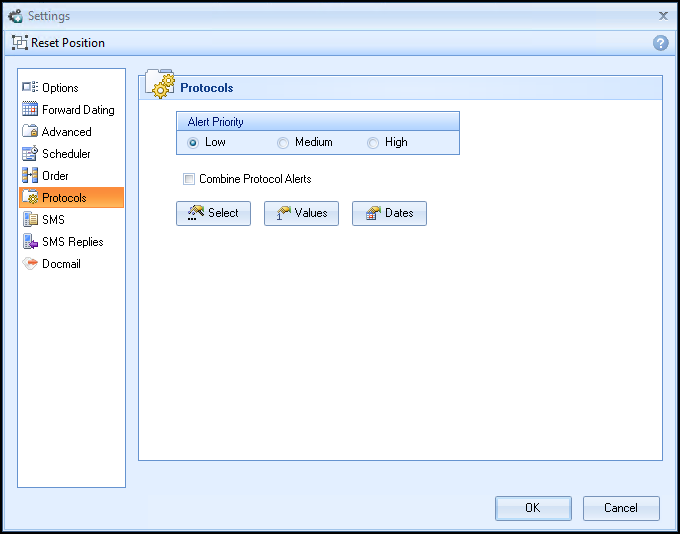Screen dimensions: 680x534
Task: Close the Settings window
Action: [663, 16]
